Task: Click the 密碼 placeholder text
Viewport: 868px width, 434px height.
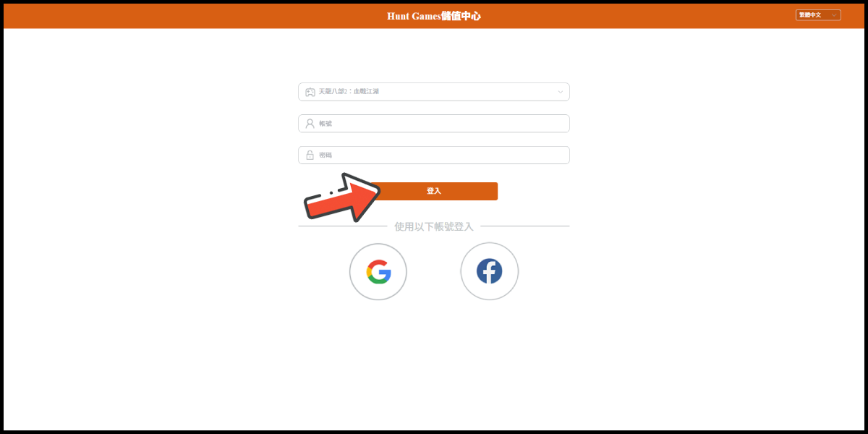Action: pos(325,155)
